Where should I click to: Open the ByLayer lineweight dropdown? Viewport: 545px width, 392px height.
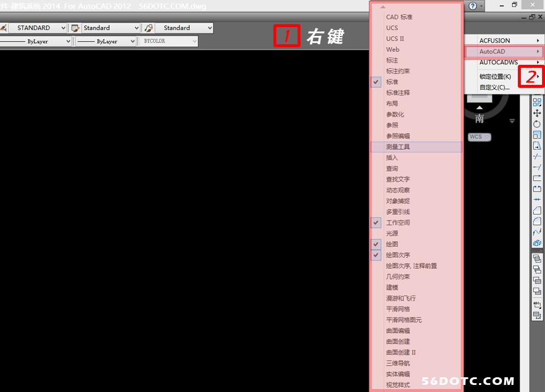pyautogui.click(x=134, y=41)
